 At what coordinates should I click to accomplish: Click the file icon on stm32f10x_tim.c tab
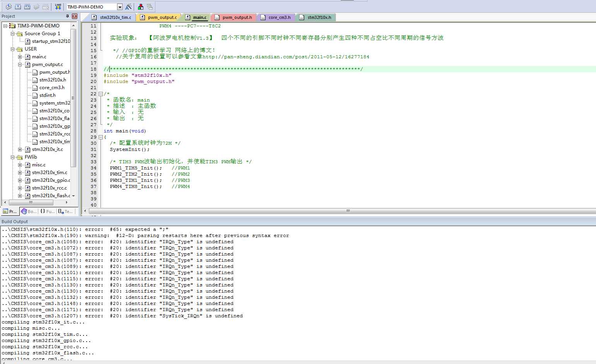point(94,17)
